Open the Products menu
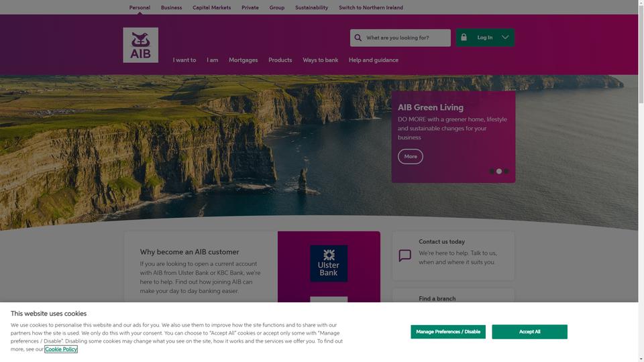 click(280, 60)
